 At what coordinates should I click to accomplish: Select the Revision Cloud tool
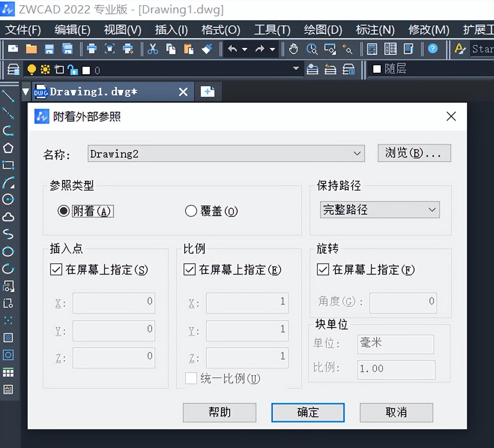tap(8, 217)
